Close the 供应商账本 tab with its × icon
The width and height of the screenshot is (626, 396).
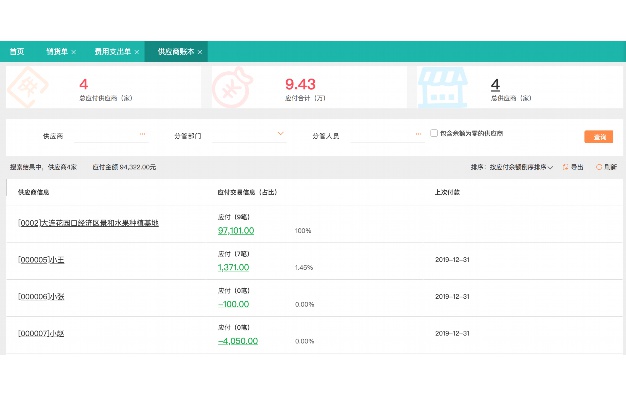200,52
